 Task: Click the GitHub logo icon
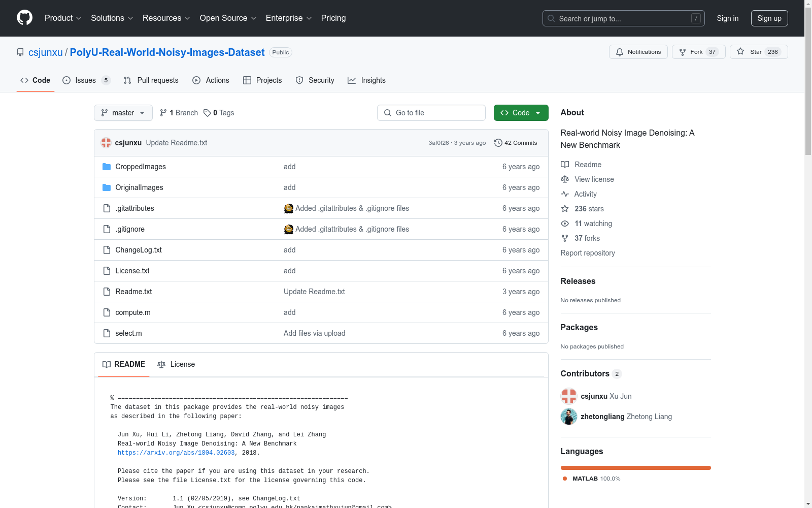[24, 18]
